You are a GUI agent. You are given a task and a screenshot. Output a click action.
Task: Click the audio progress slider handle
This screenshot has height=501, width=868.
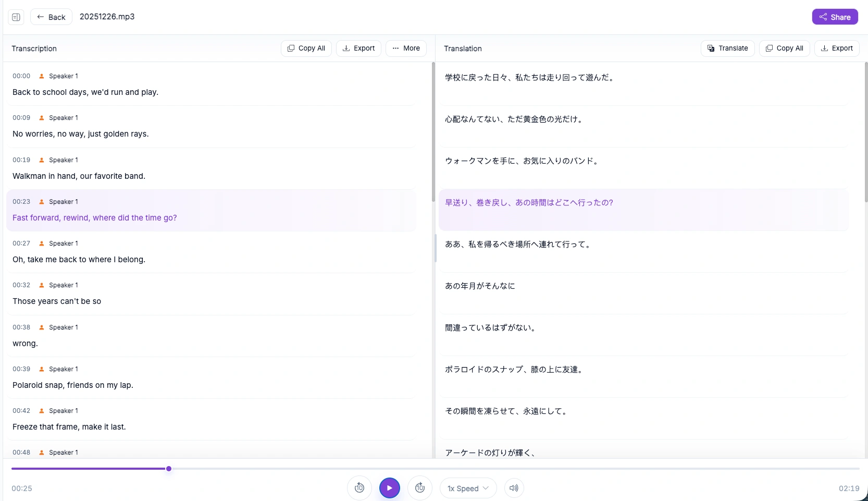click(x=169, y=469)
